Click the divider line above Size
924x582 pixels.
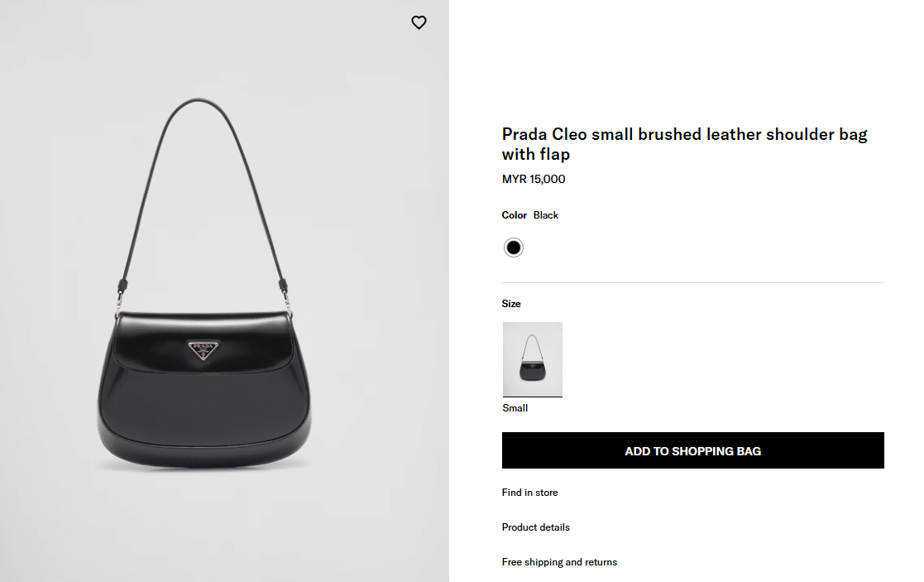pos(692,283)
